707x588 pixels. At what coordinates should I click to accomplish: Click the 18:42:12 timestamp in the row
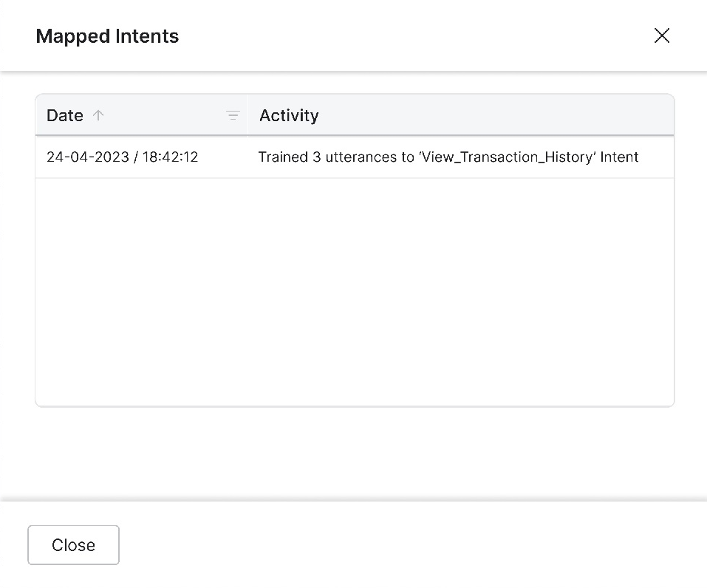[170, 157]
